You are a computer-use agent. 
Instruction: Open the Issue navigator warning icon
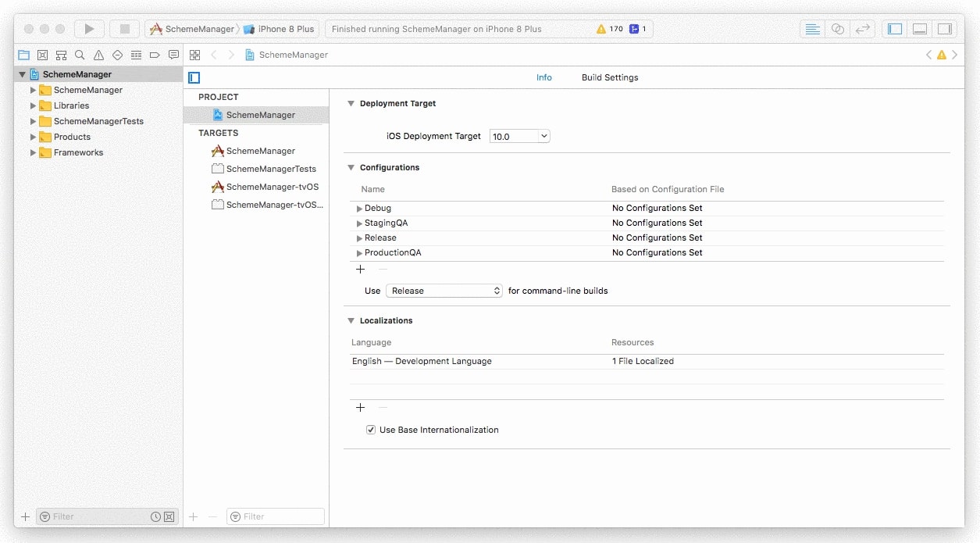[x=98, y=55]
